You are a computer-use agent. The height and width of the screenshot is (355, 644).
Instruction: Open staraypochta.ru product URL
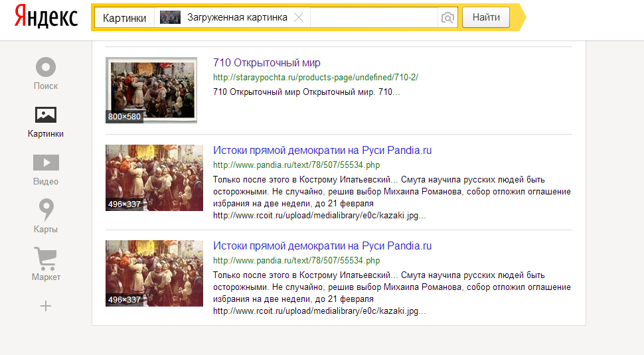tap(315, 77)
